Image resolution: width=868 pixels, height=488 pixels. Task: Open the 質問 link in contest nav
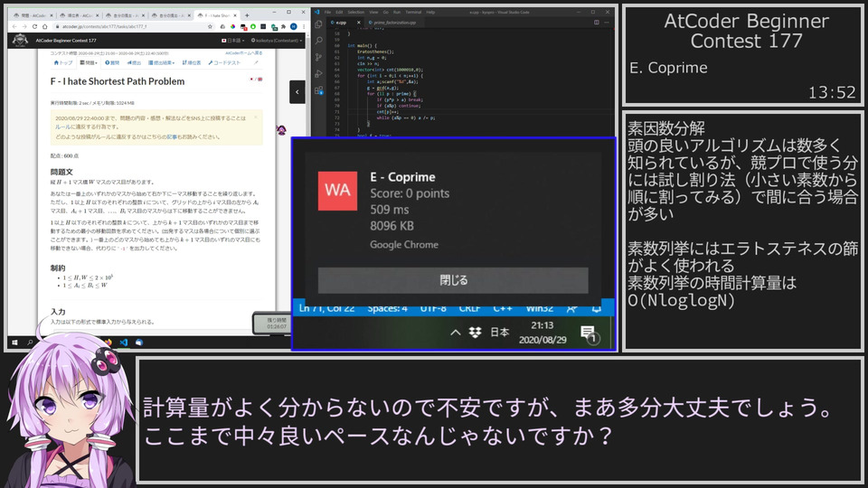112,63
